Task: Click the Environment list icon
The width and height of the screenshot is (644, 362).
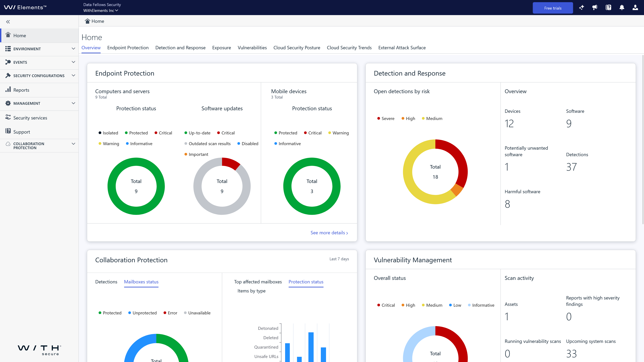Action: tap(8, 49)
